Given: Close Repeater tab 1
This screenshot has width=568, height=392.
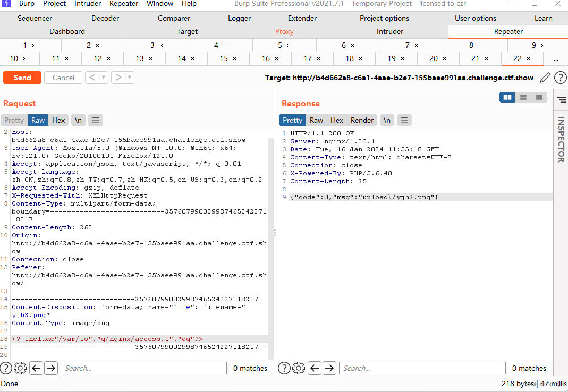Looking at the screenshot, I should point(33,45).
